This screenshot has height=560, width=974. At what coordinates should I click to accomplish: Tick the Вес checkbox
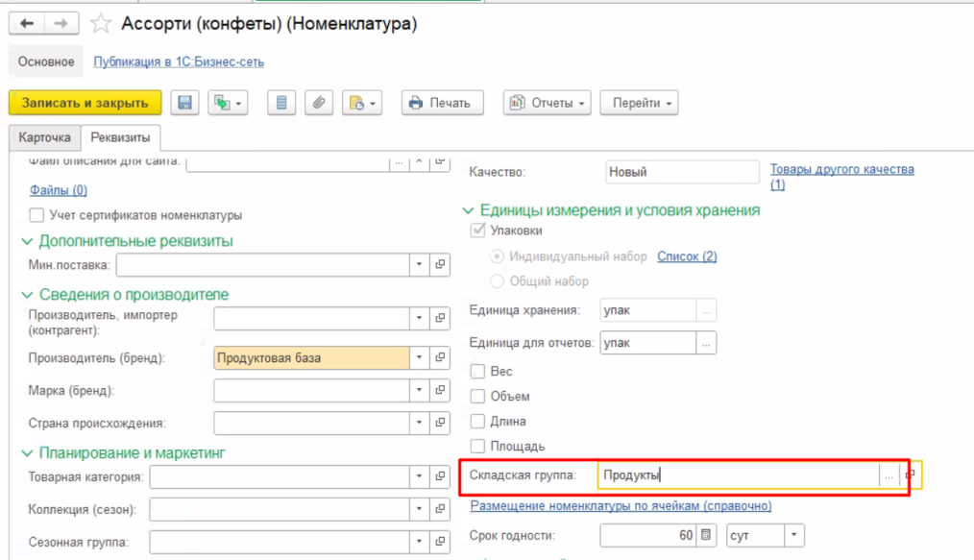(477, 371)
